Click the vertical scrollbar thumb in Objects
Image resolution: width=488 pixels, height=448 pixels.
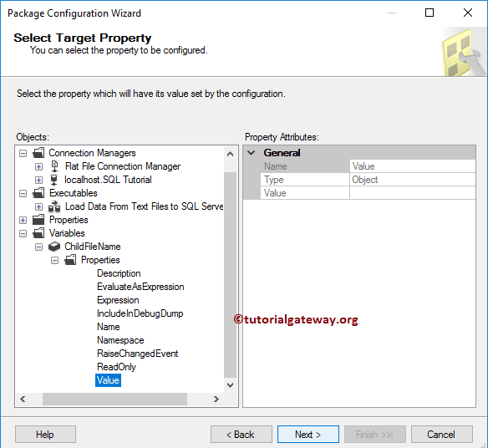(x=231, y=275)
